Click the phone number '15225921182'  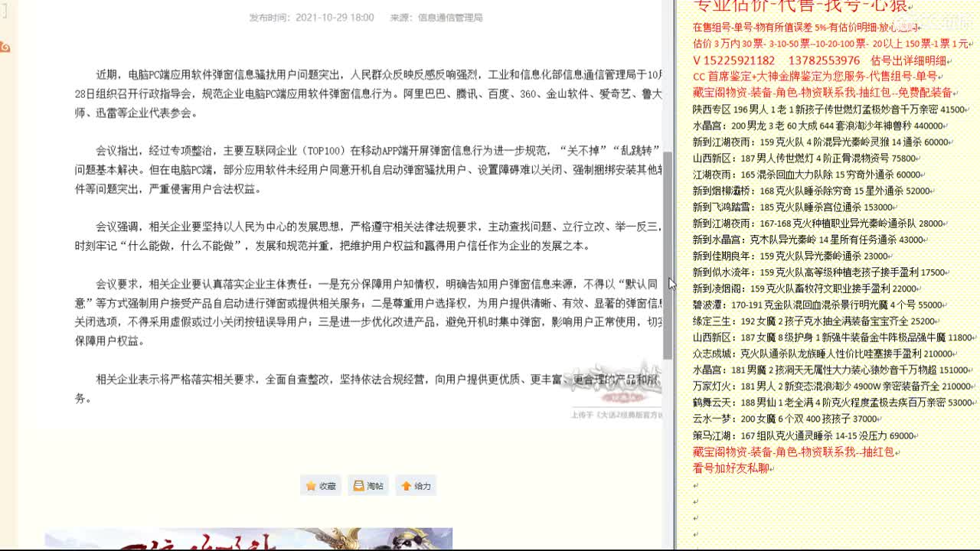739,60
